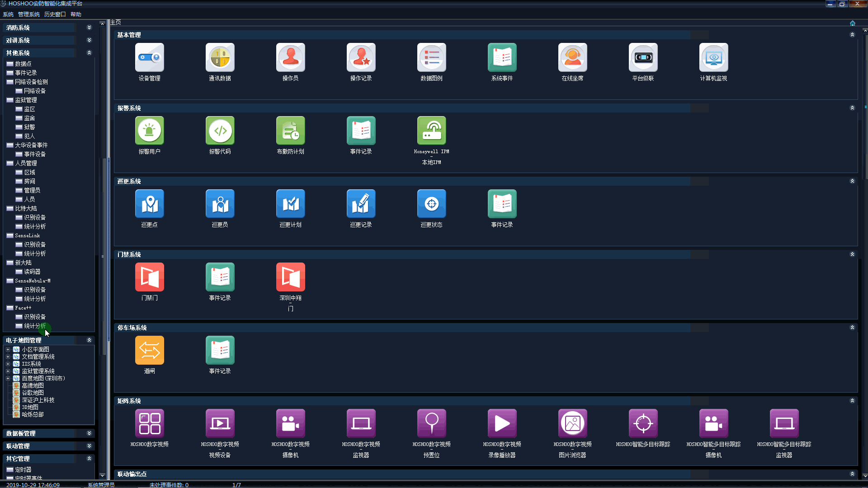The height and width of the screenshot is (488, 868).
Task: Collapse the 电子地图管理 sidebar section
Action: click(x=89, y=340)
